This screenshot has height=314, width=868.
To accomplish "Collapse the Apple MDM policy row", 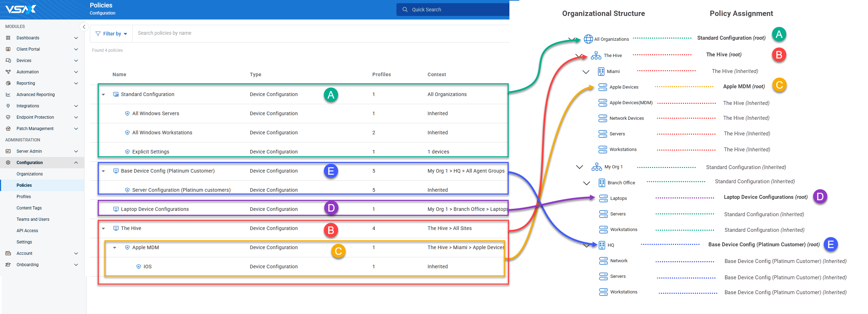I will (x=115, y=248).
